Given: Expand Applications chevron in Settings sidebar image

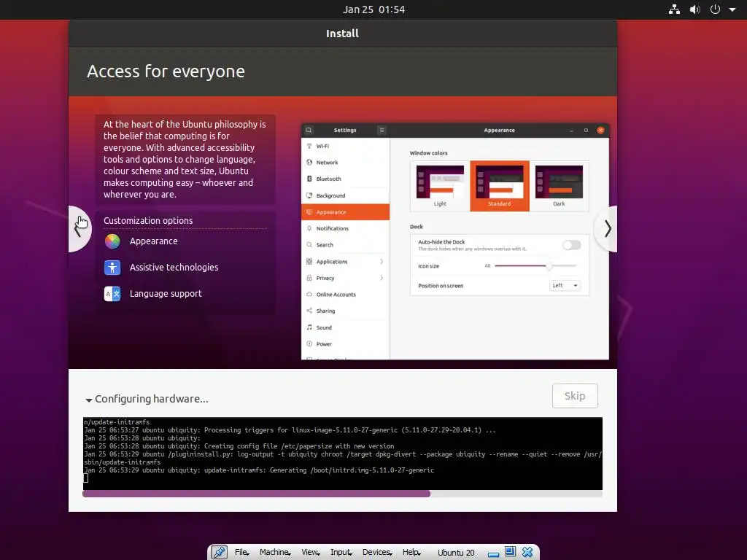Looking at the screenshot, I should (x=382, y=262).
